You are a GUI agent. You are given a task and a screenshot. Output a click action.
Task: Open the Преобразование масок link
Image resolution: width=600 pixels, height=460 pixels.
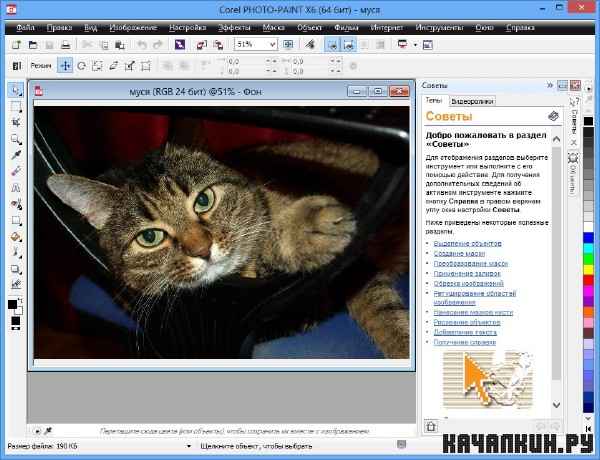pos(471,263)
